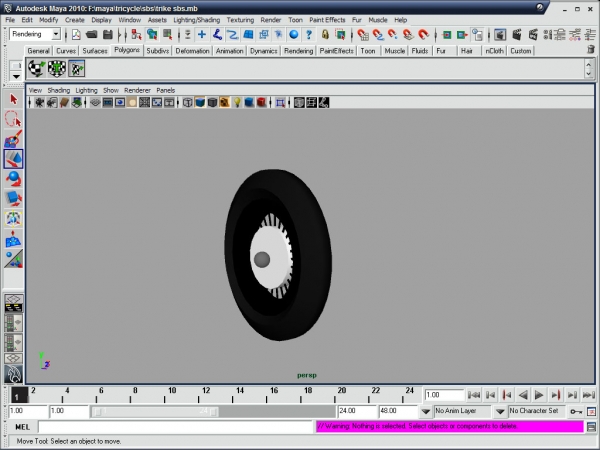This screenshot has height=450, width=600.
Task: Toggle snap to points
Action: [x=393, y=35]
